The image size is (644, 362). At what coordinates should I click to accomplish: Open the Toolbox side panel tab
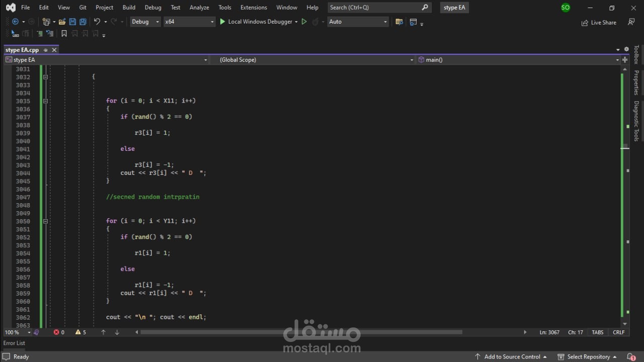pyautogui.click(x=636, y=54)
